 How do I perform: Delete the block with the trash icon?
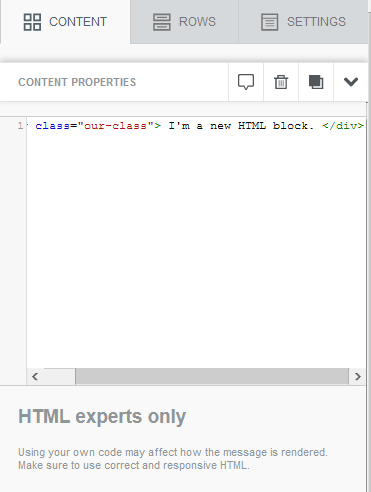[281, 82]
